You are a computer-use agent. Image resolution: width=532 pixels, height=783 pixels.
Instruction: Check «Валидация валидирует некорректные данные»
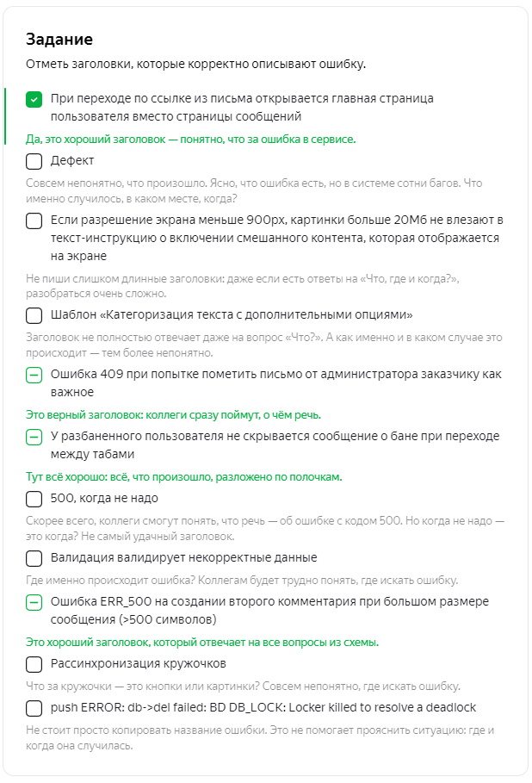(x=34, y=558)
